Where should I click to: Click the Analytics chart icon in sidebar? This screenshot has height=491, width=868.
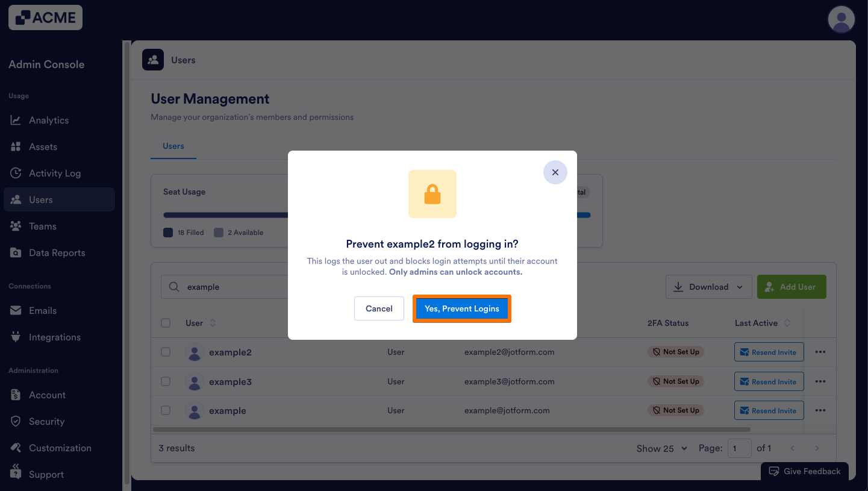(x=16, y=120)
